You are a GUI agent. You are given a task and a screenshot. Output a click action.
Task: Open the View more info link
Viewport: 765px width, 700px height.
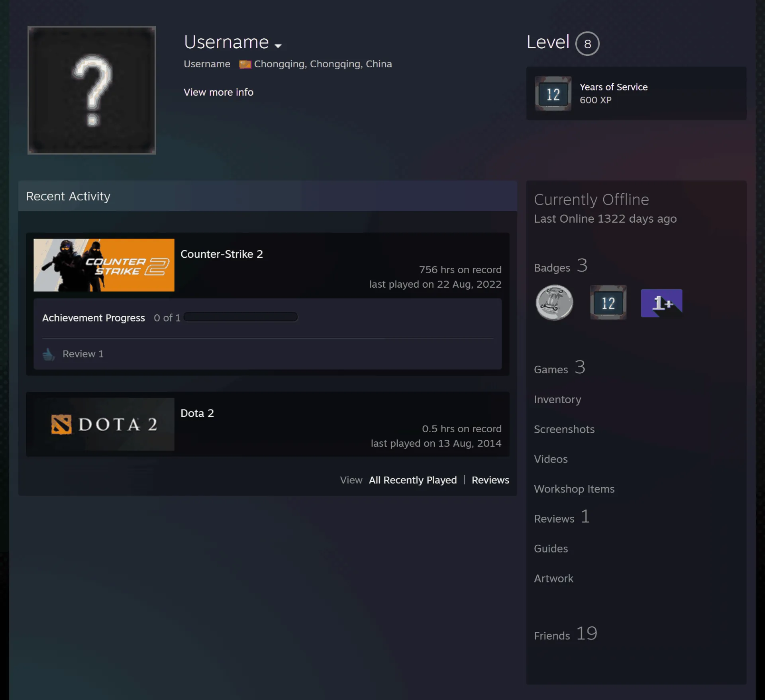pos(218,92)
